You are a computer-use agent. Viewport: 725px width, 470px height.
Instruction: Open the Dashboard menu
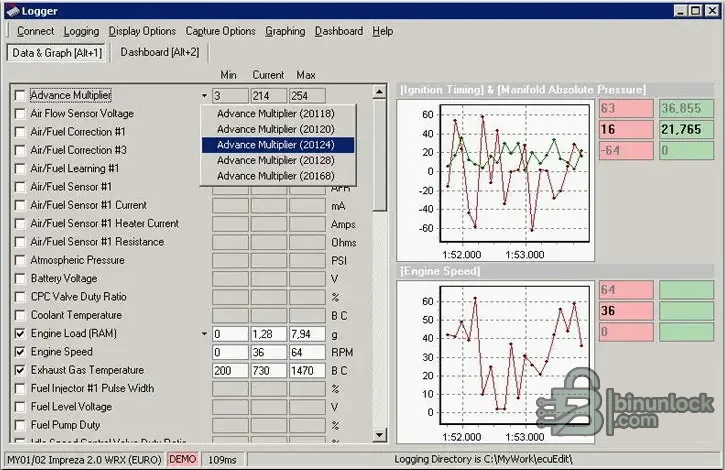tap(338, 31)
